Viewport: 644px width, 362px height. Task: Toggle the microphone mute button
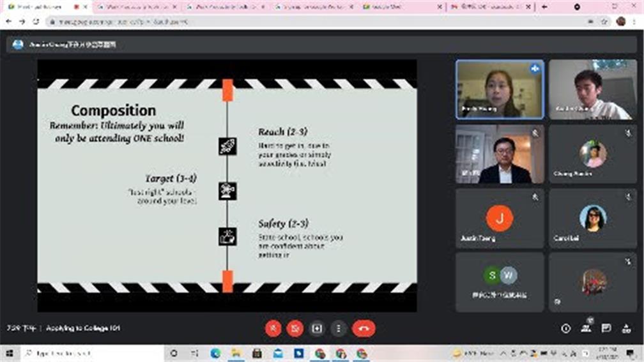273,328
